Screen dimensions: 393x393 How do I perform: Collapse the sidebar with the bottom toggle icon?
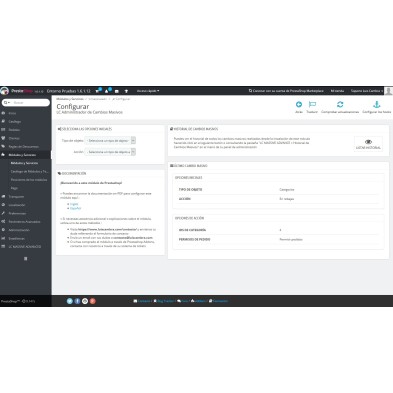coord(26,259)
